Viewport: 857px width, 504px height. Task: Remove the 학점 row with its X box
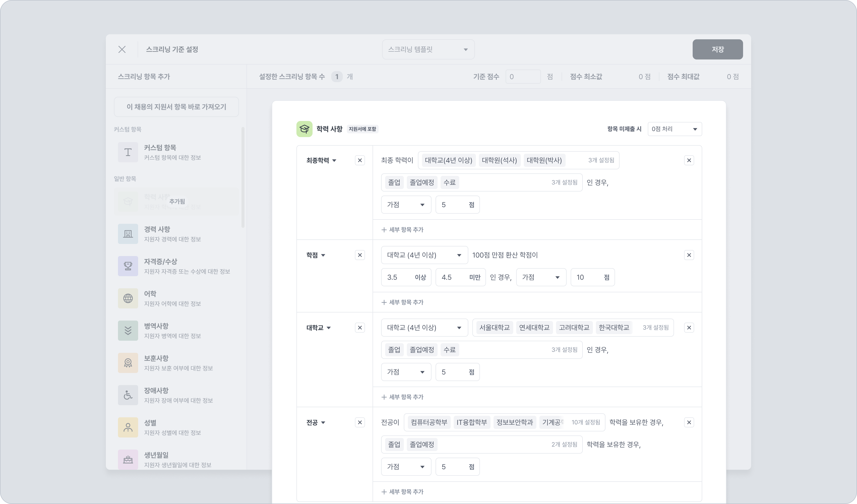coord(360,255)
